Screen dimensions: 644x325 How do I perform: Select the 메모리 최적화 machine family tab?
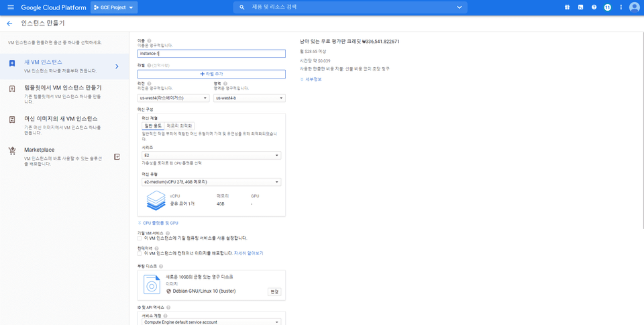tap(180, 126)
